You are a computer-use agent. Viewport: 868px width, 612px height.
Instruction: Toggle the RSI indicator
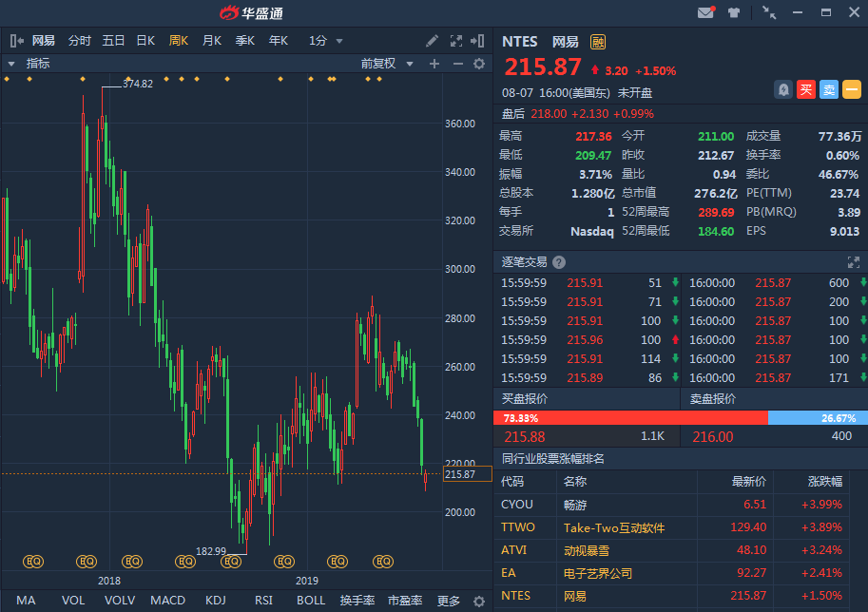(x=263, y=601)
